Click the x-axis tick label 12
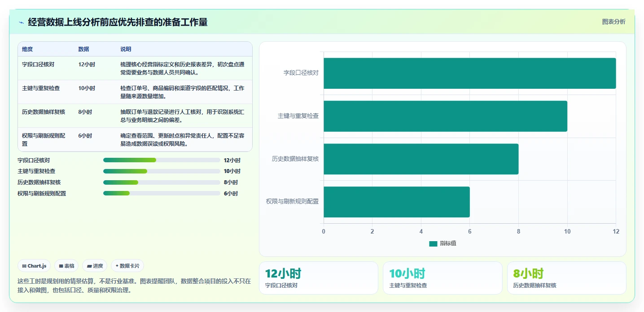 coord(616,231)
